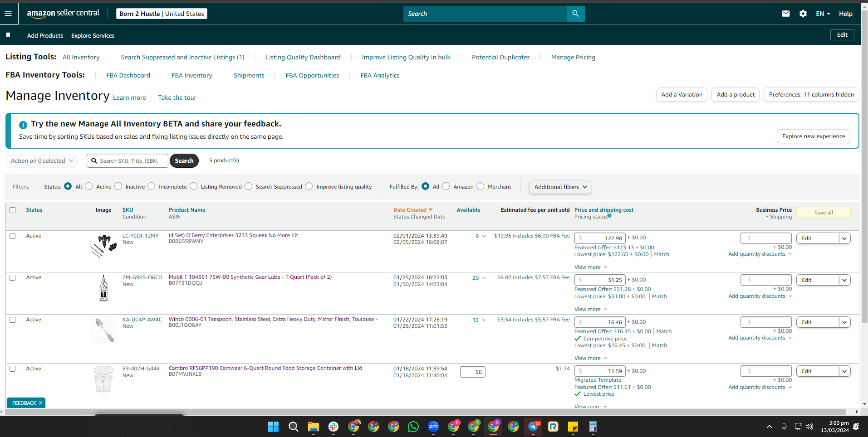Click the volume speaker tray icon

tap(809, 427)
